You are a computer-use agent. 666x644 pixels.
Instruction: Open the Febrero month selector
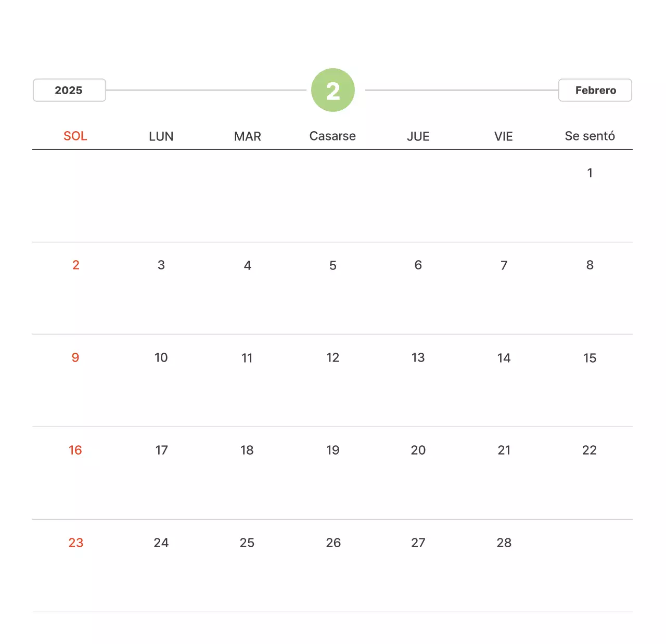(x=595, y=91)
